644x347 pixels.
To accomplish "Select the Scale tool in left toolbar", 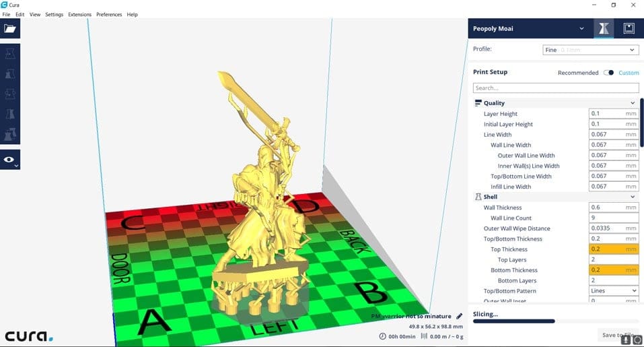I will click(10, 74).
